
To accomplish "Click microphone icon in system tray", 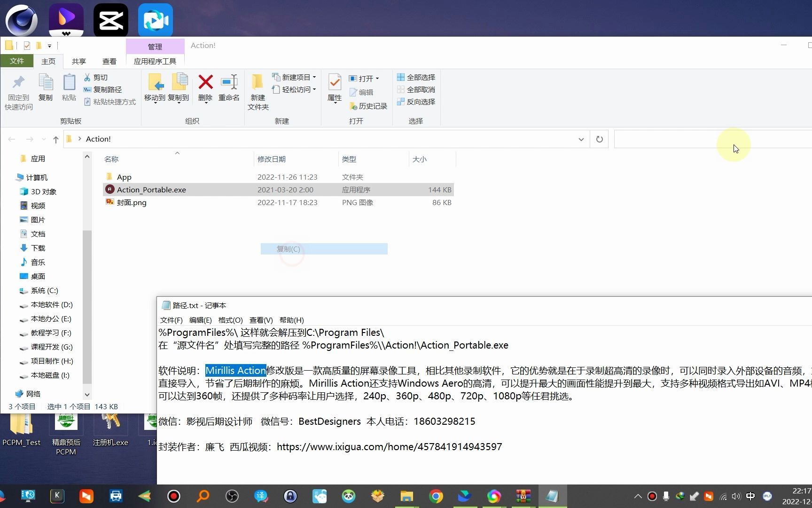I will click(x=666, y=496).
